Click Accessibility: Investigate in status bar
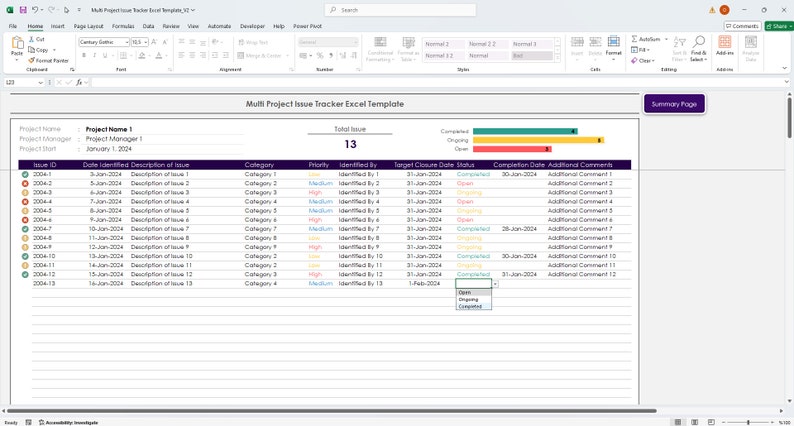The width and height of the screenshot is (794, 426). [x=68, y=422]
